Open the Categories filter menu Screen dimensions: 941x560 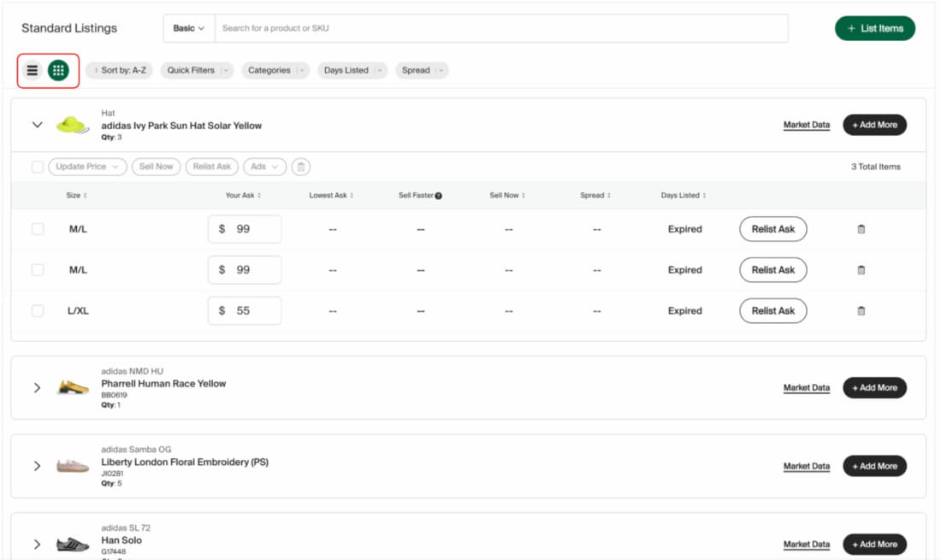(x=275, y=70)
